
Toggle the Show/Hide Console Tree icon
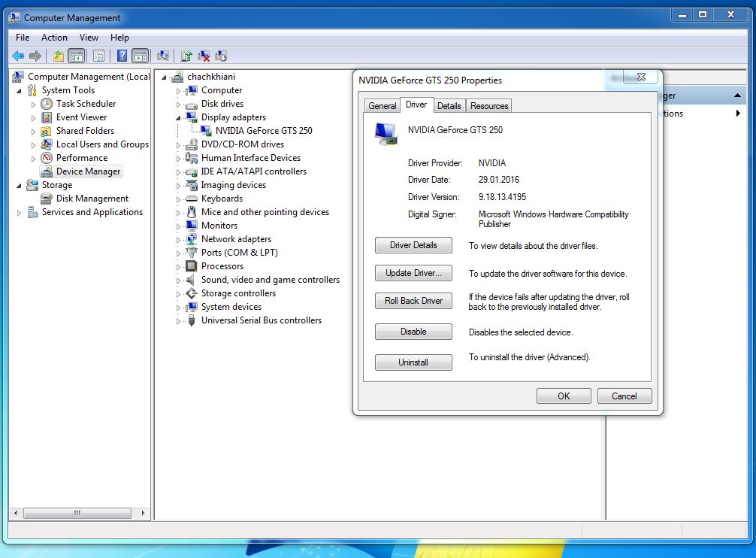(76, 56)
